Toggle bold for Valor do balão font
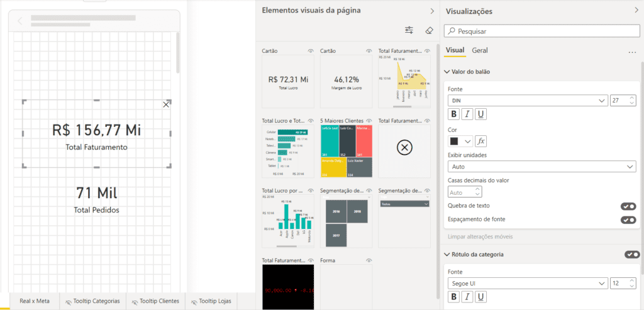Viewport: 644px width, 310px height. pos(453,114)
